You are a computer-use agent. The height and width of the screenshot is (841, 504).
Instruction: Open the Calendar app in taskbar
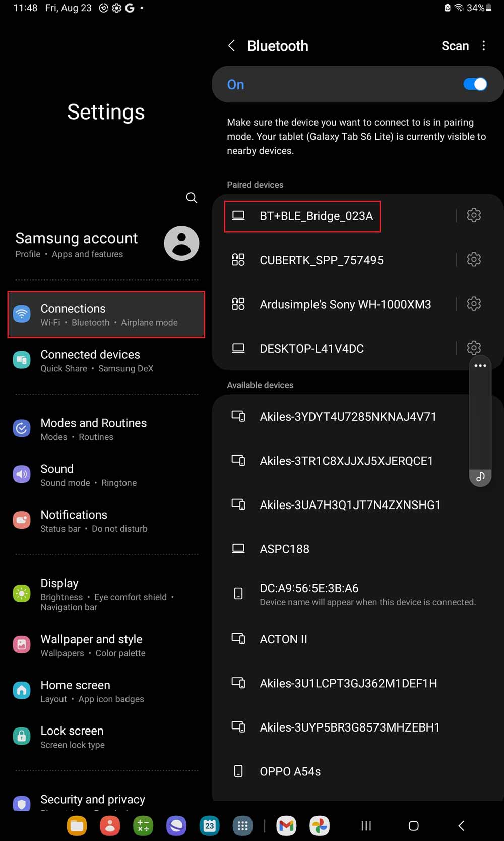(209, 826)
